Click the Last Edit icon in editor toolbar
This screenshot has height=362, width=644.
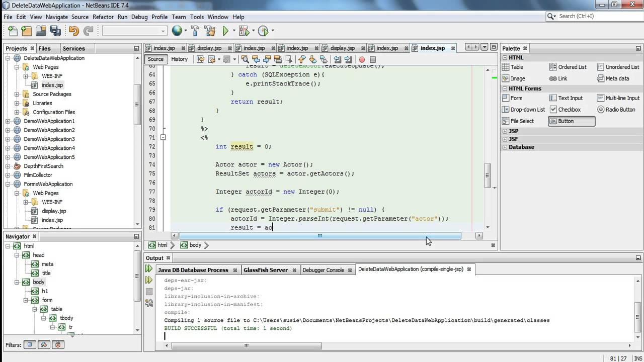click(x=200, y=59)
